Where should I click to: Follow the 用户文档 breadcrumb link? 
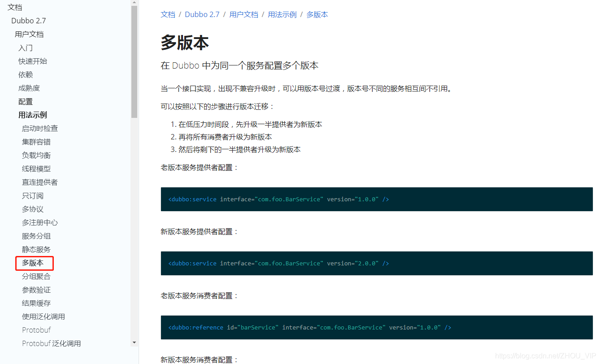coord(244,15)
